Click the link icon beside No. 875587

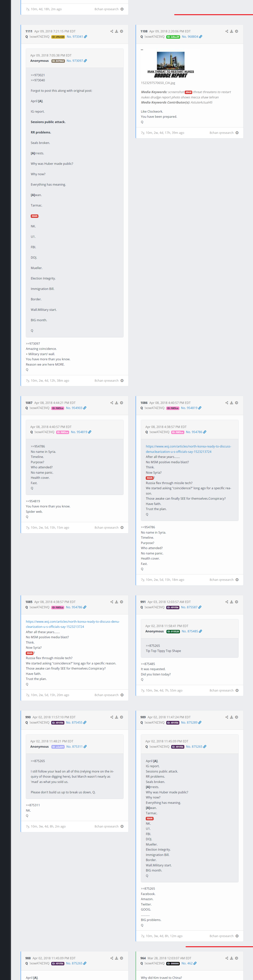pyautogui.click(x=200, y=607)
